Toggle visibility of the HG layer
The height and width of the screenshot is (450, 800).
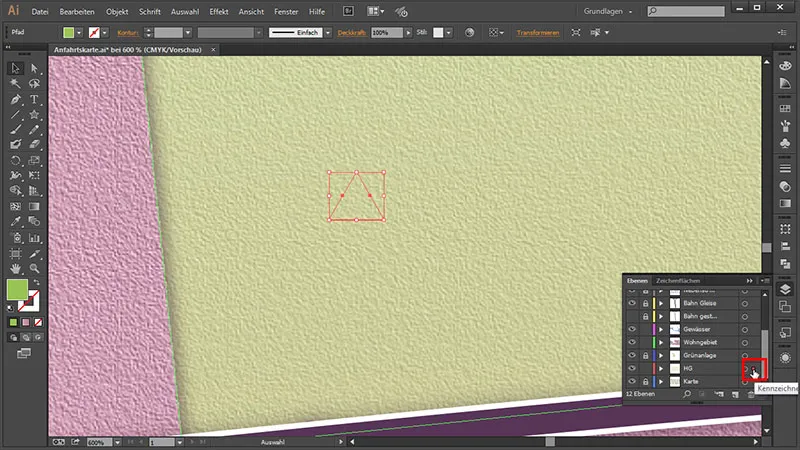pyautogui.click(x=632, y=368)
